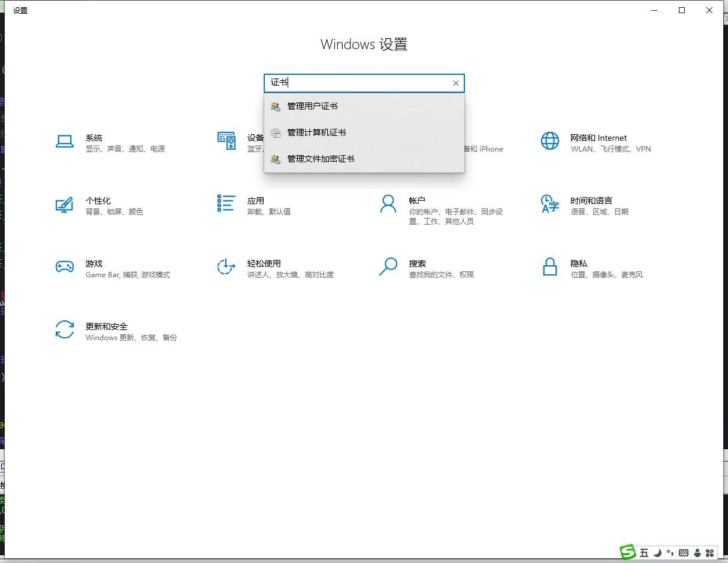Open the 更新和安全 refresh-arrows icon
Viewport: 728px width, 563px height.
pos(65,329)
